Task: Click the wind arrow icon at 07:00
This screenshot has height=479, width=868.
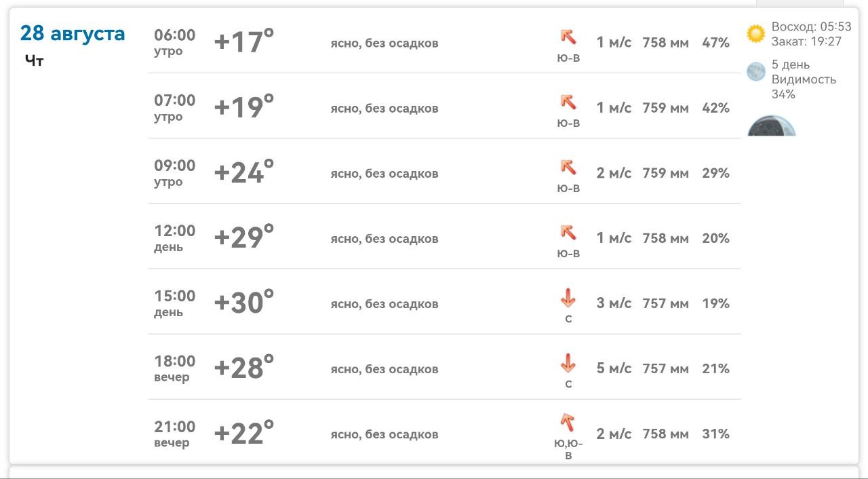Action: pos(568,102)
